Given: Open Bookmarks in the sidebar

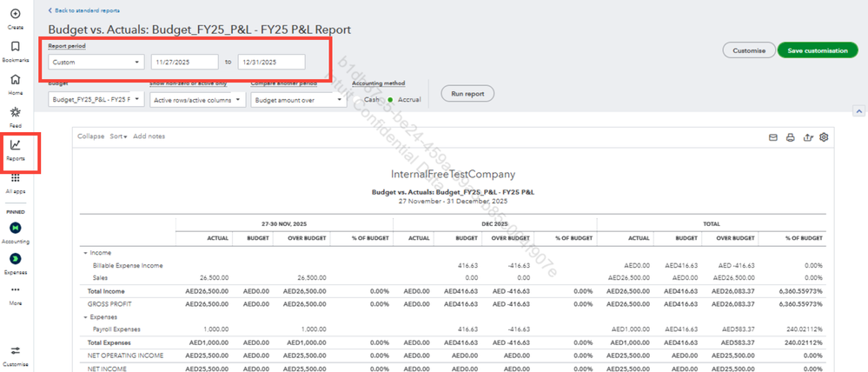Looking at the screenshot, I should [16, 47].
